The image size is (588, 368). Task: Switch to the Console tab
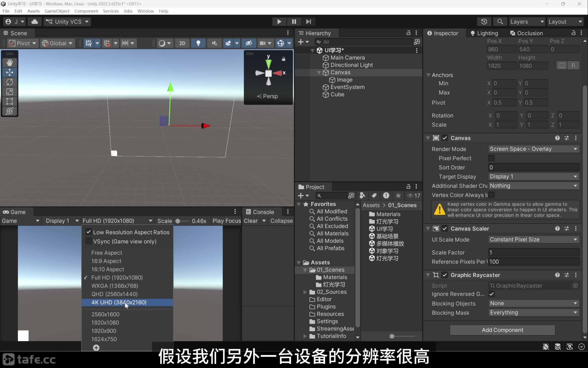[x=260, y=212]
